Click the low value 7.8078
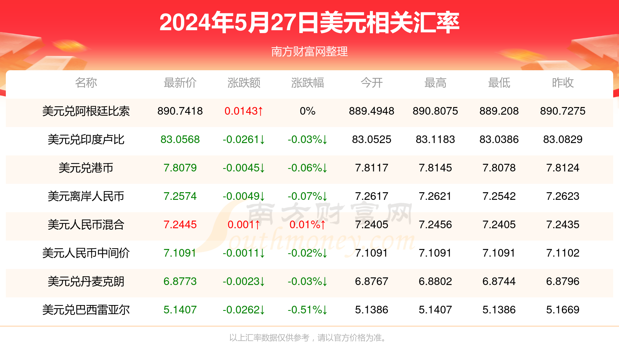 tap(499, 168)
